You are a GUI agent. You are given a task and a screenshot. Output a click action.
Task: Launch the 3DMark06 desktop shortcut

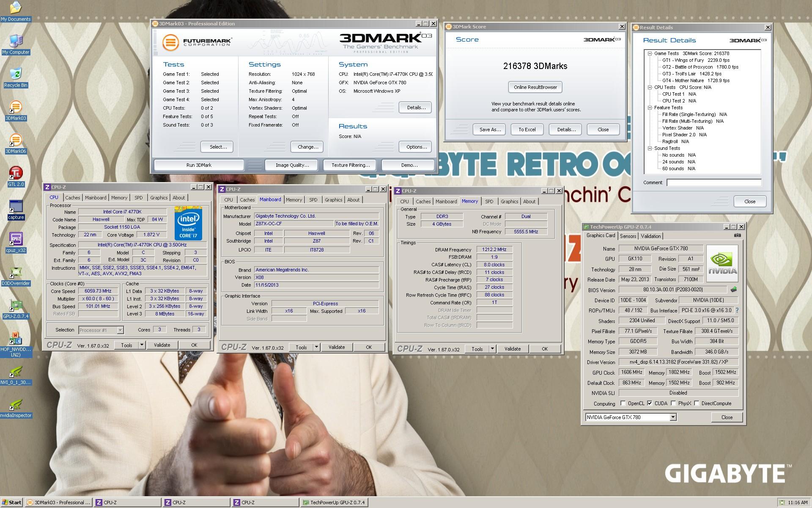pyautogui.click(x=16, y=144)
